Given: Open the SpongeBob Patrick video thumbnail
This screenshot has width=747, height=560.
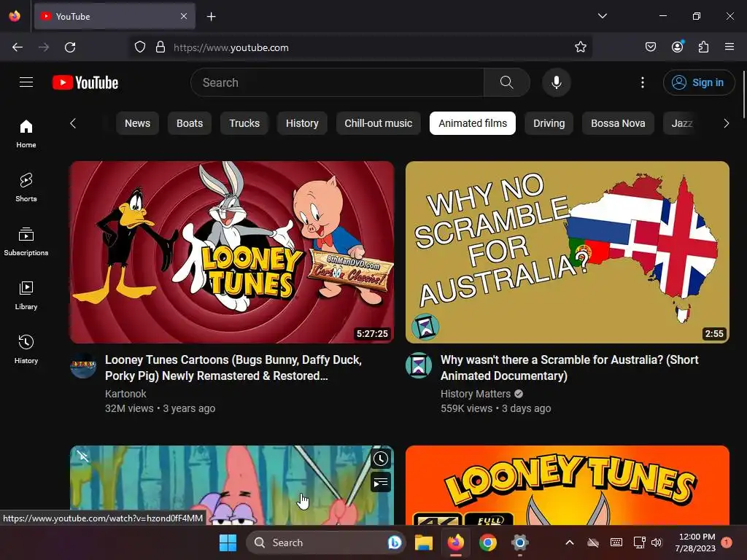Looking at the screenshot, I should (232, 485).
